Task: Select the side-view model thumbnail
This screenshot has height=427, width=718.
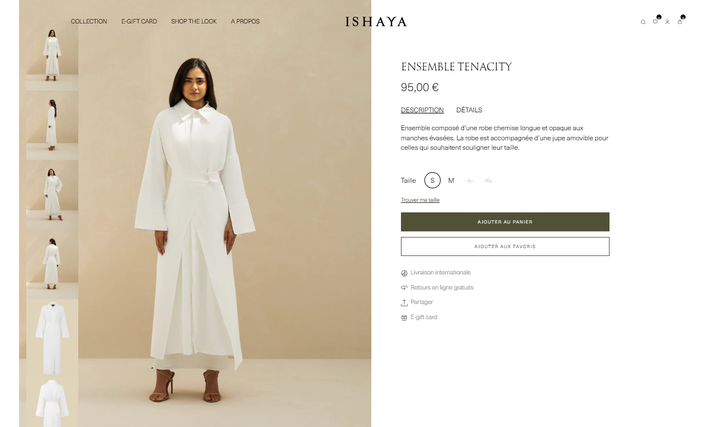Action: point(52,125)
